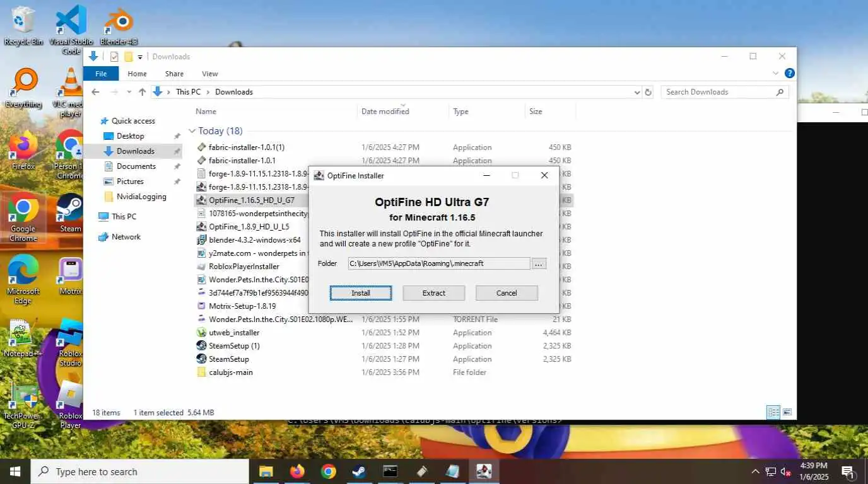Open Customize Quick Access Toolbar dropdown
The image size is (868, 484).
(x=140, y=57)
